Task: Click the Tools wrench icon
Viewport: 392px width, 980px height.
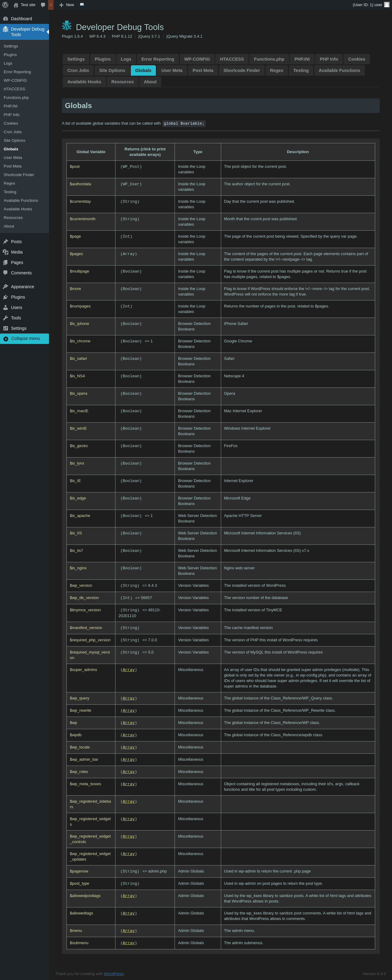Action: 6,318
